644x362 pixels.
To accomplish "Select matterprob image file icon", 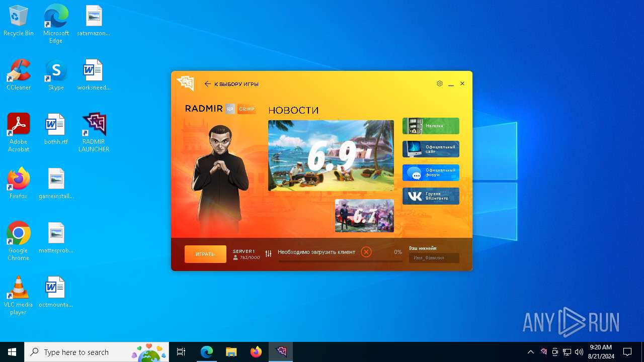I will pyautogui.click(x=56, y=238).
